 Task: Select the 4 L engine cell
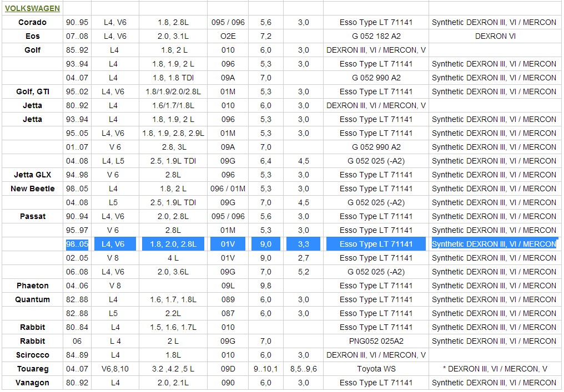tap(173, 258)
